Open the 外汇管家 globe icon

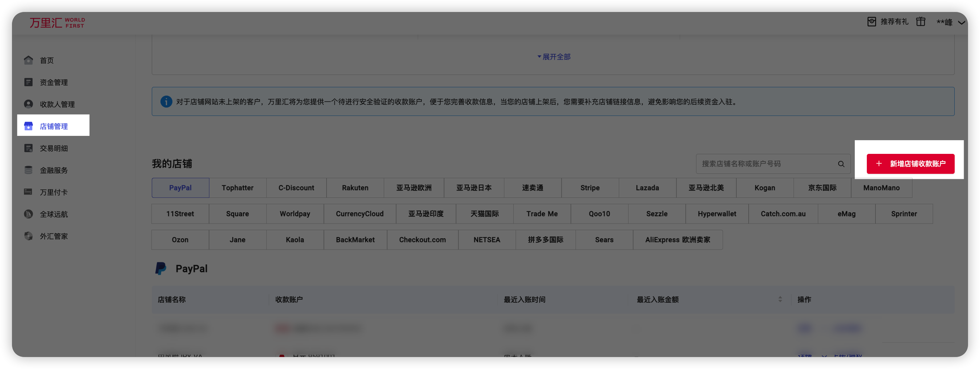pyautogui.click(x=29, y=236)
